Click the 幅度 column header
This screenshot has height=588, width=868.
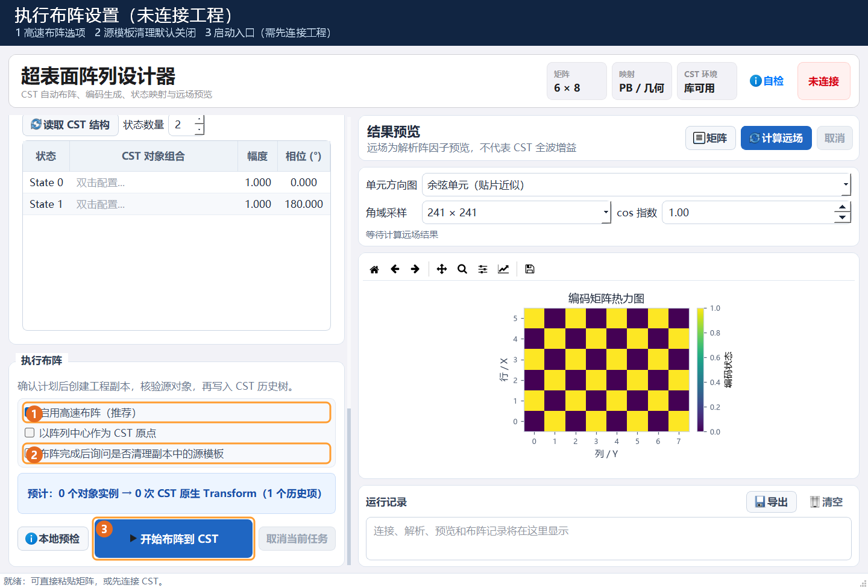coord(257,156)
